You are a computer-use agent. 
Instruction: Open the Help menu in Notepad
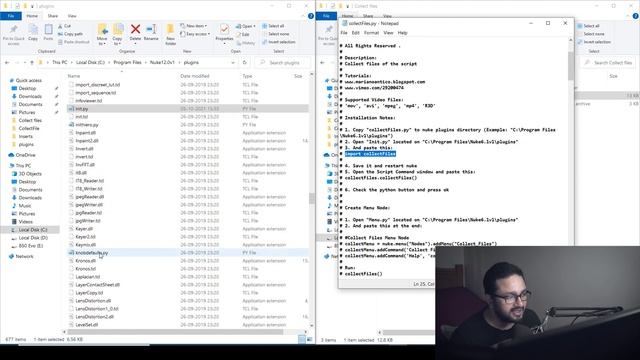402,33
